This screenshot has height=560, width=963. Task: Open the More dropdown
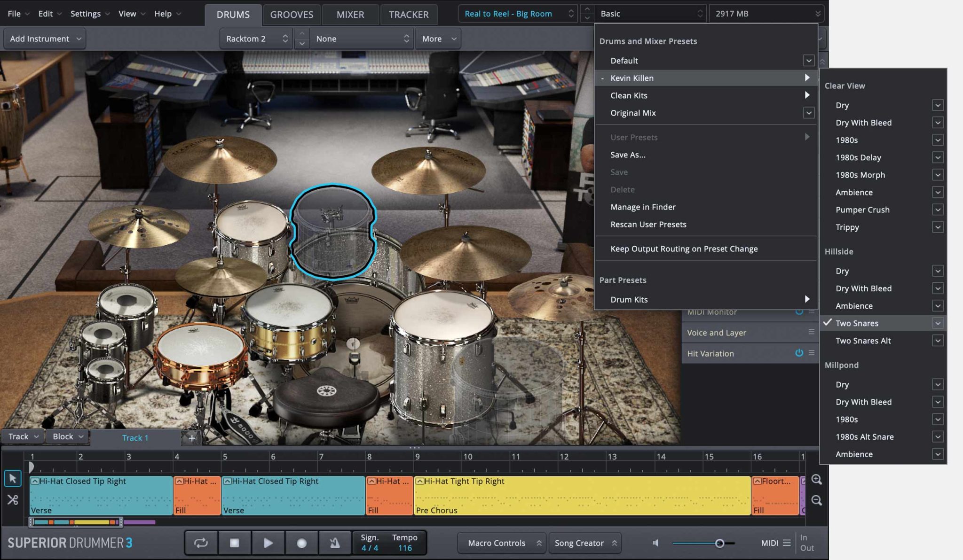click(x=438, y=39)
